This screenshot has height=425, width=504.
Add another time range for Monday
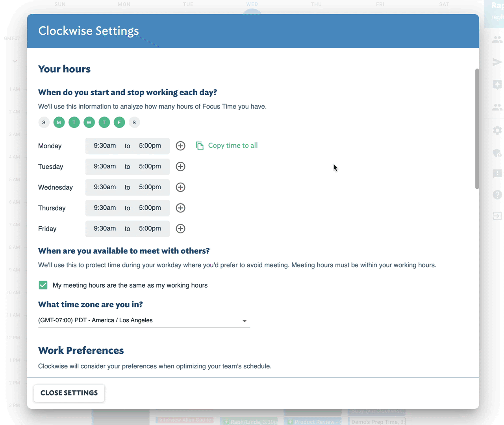[180, 146]
